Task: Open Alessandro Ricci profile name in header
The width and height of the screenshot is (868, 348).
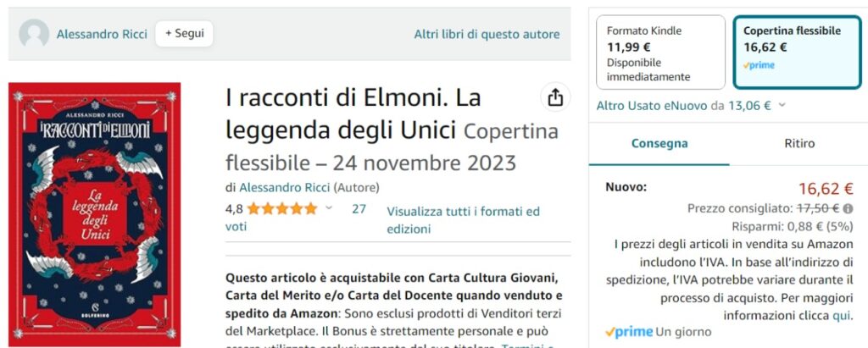Action: 102,34
